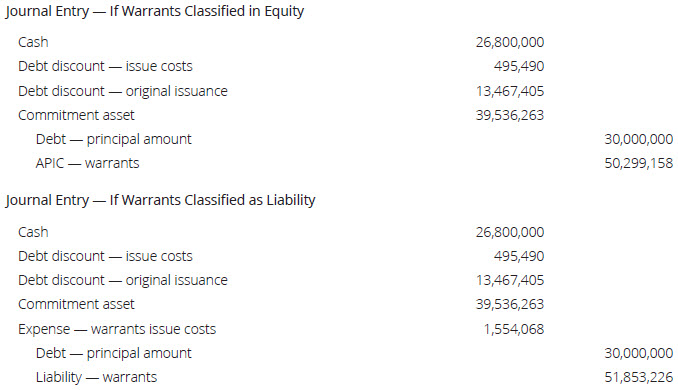Click the 1,554,068 expense amount
This screenshot has height=390, width=678.
514,329
